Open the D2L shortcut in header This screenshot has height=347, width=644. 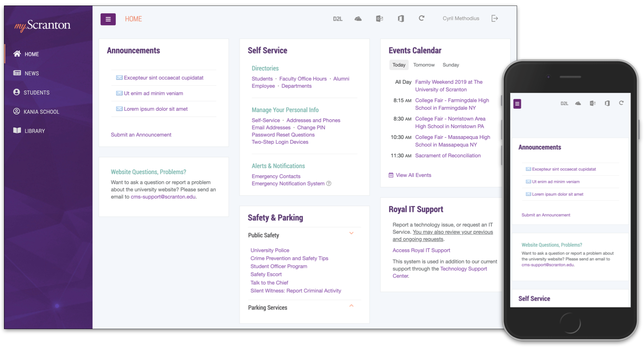(x=337, y=19)
